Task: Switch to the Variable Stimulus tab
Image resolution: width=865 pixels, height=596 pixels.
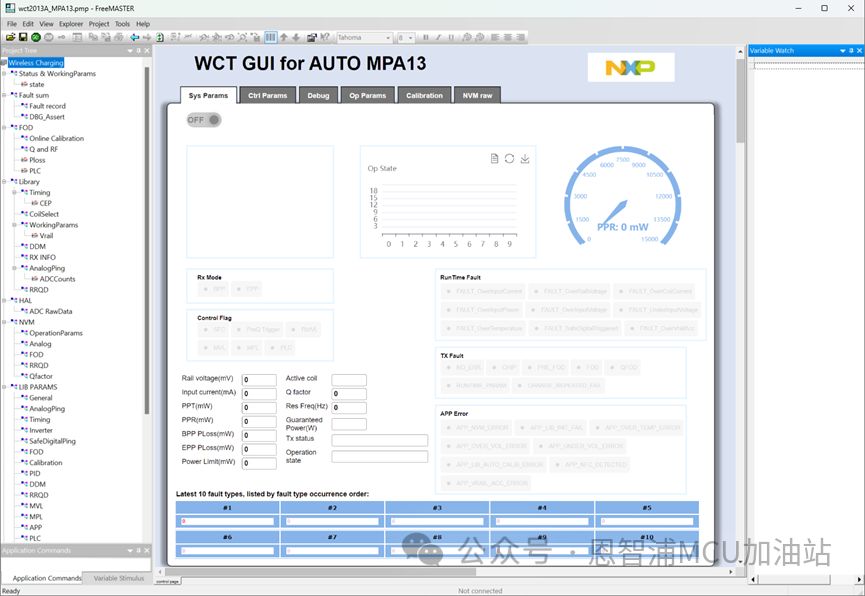Action: pyautogui.click(x=119, y=578)
